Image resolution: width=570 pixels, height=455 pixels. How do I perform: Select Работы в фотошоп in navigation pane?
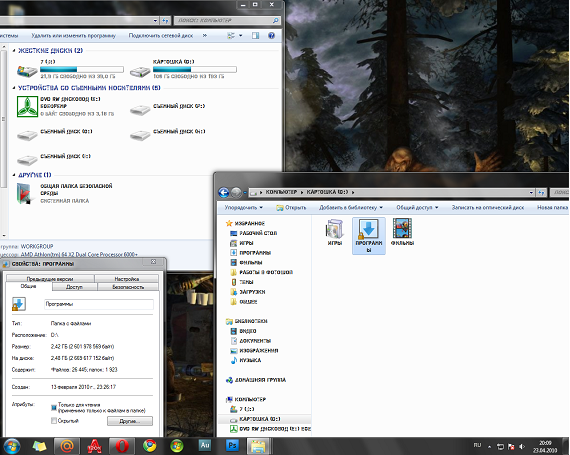[x=266, y=272]
